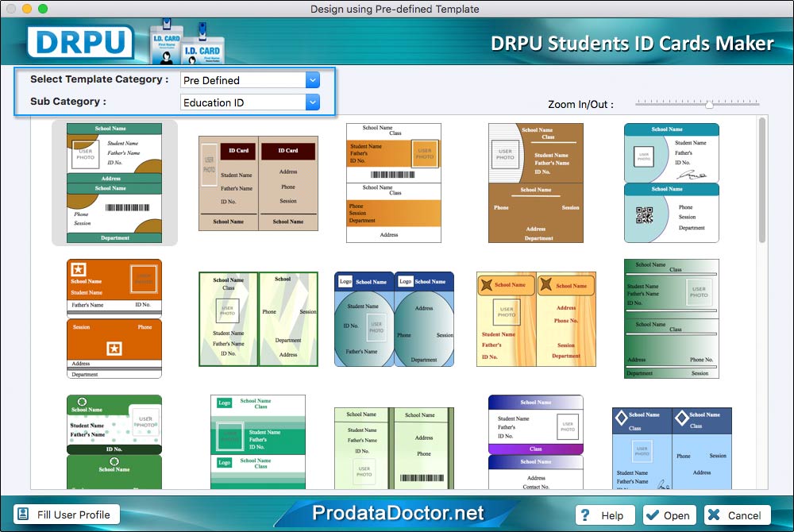Select the purple and white banded template
The image size is (794, 532).
tap(536, 442)
